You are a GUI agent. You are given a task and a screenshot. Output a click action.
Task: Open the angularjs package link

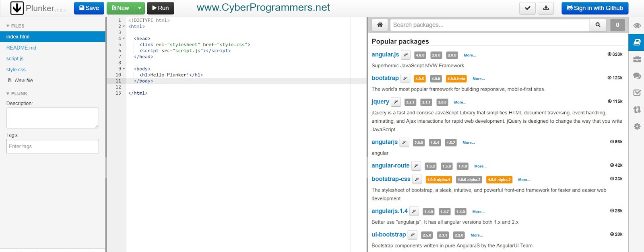pos(384,142)
